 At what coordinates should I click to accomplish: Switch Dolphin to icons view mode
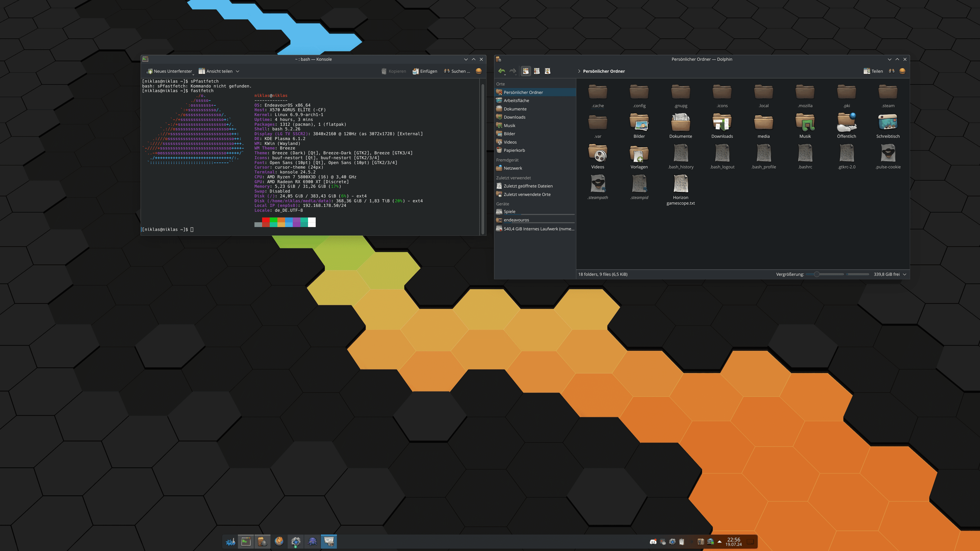[x=526, y=71]
